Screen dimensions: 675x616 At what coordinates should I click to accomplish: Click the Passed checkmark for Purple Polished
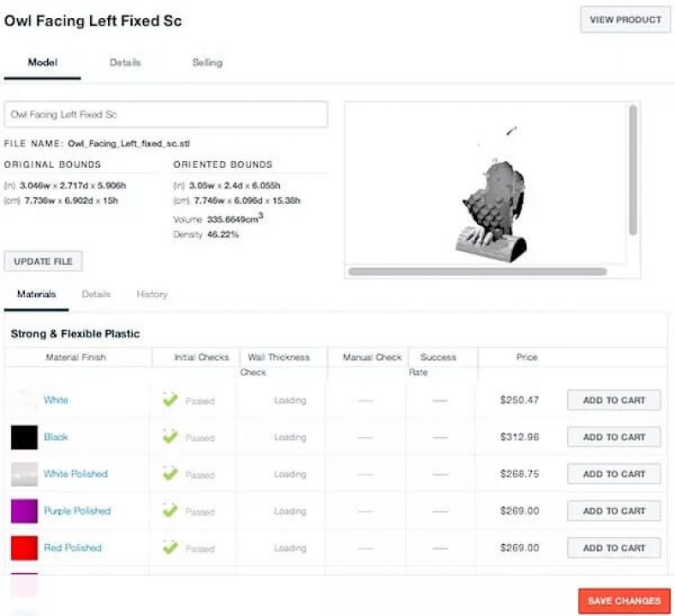coord(170,511)
